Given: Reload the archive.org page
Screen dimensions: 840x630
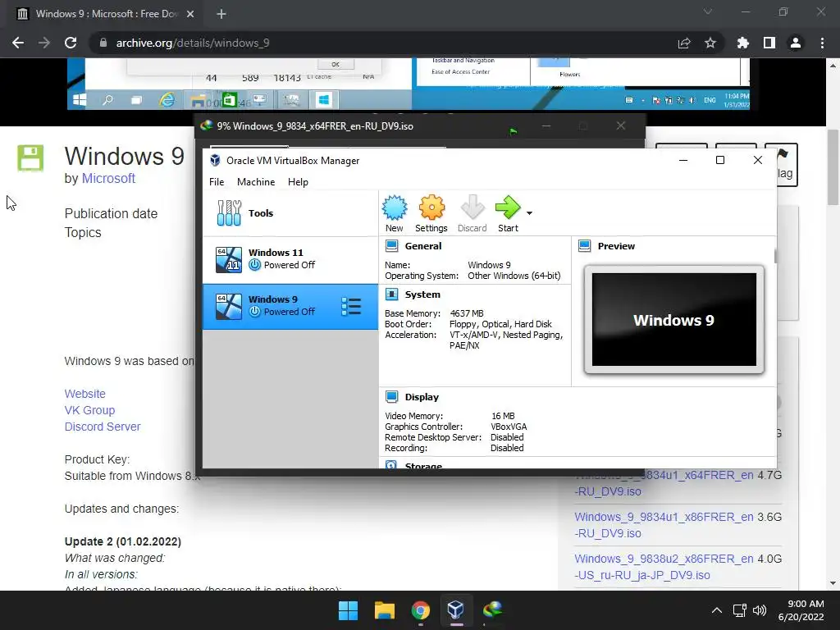Looking at the screenshot, I should [x=71, y=43].
